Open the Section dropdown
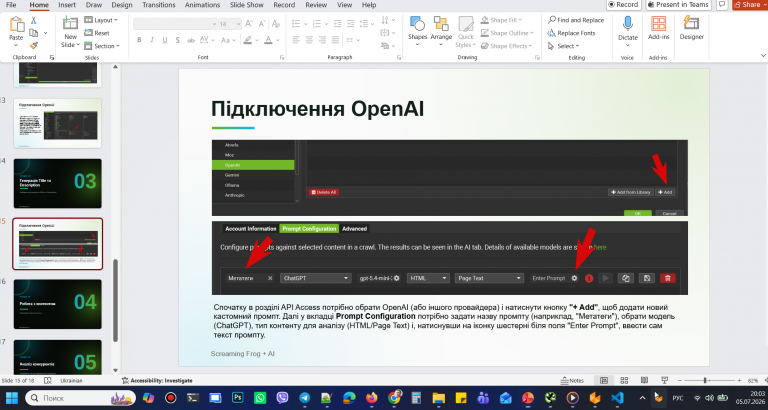This screenshot has width=768, height=410. point(102,46)
